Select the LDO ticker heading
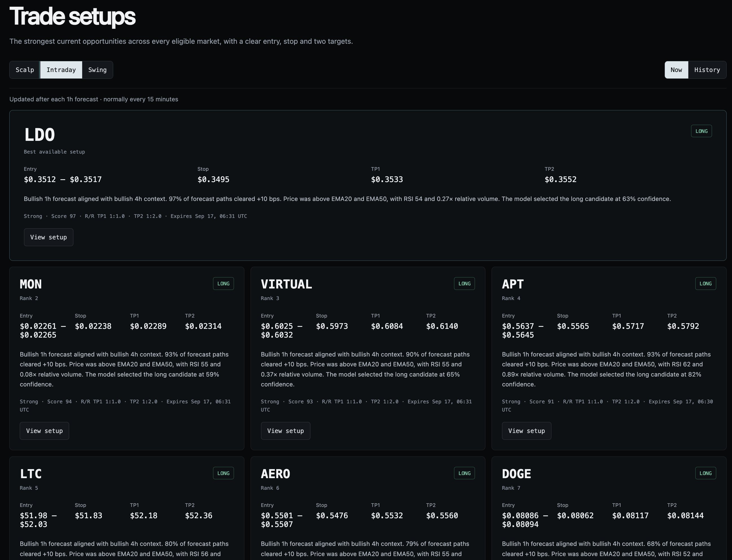The width and height of the screenshot is (732, 560). [39, 135]
